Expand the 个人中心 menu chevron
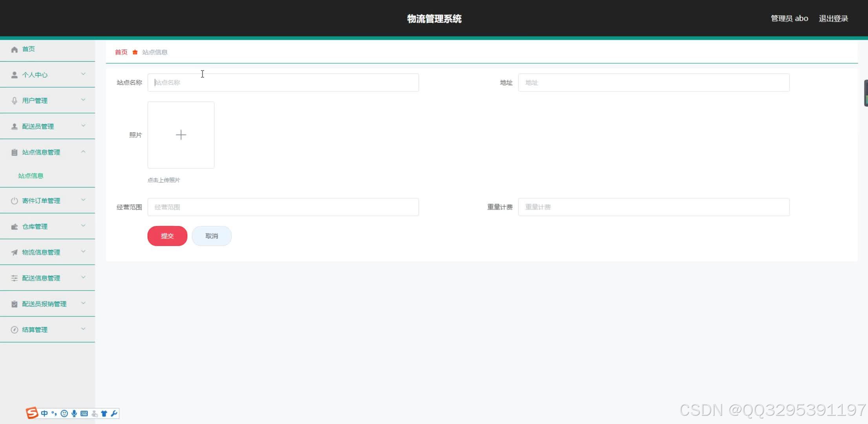 83,74
